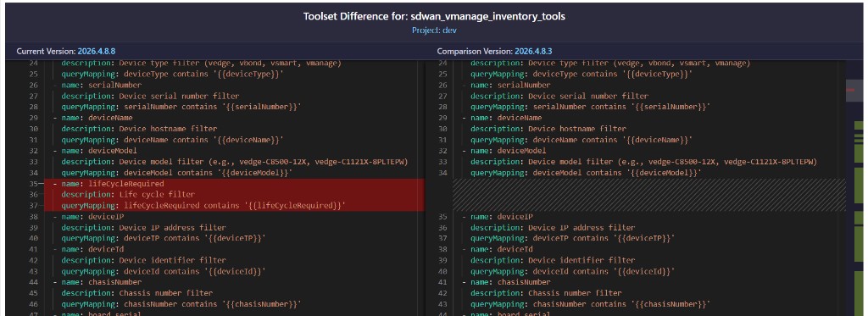The width and height of the screenshot is (868, 316).
Task: Click 'name: serialNumber' on Comparison Version line 26
Action: pyautogui.click(x=510, y=86)
